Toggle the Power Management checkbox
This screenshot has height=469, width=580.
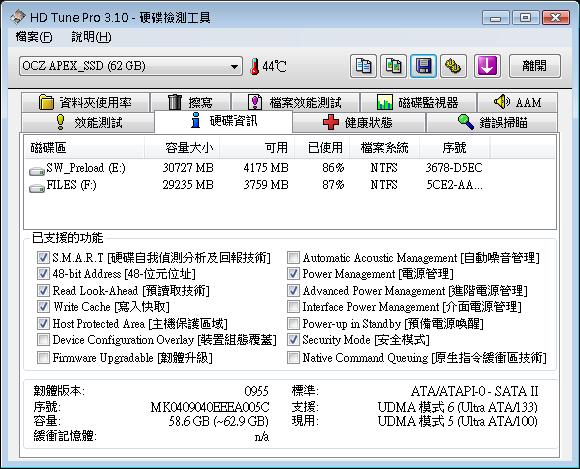click(293, 274)
